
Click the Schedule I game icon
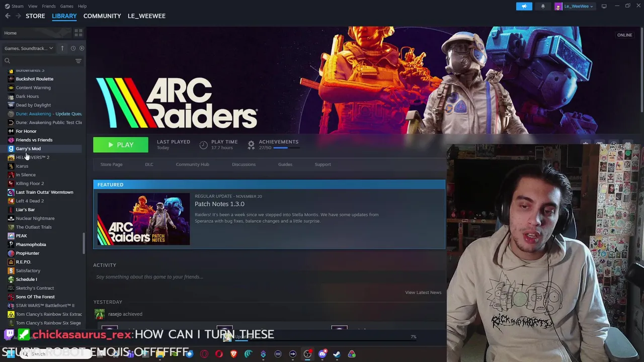pyautogui.click(x=11, y=280)
